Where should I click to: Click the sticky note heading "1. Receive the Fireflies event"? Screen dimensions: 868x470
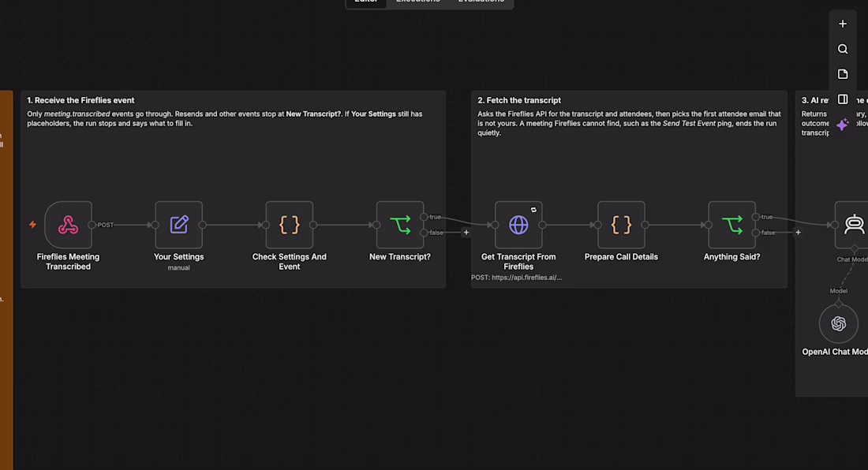[x=80, y=100]
